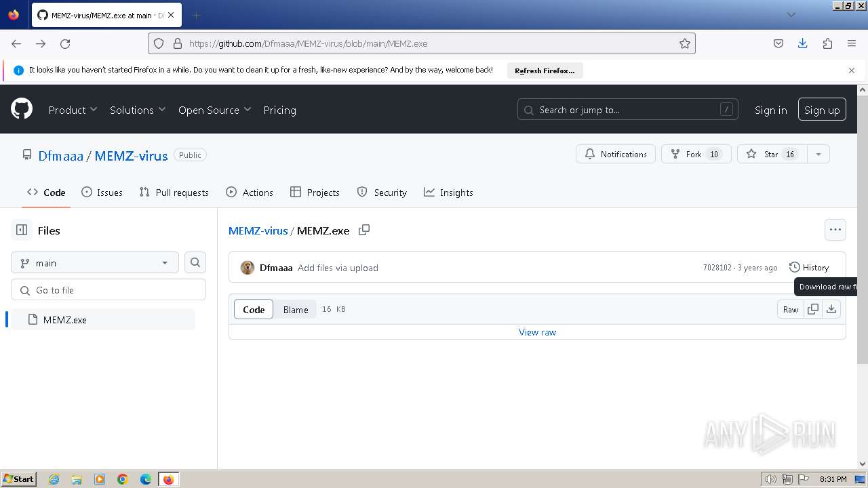Click Raw button
The image size is (868, 488).
791,309
